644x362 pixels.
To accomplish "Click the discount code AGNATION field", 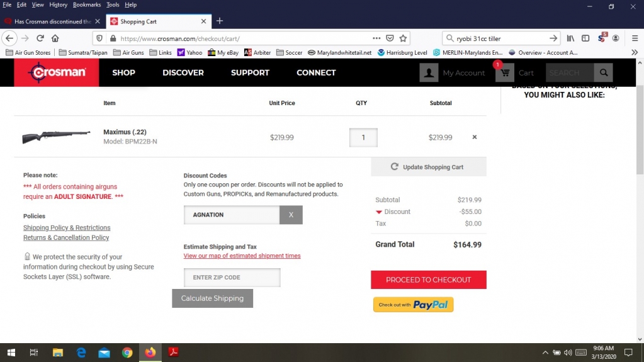I will [232, 215].
